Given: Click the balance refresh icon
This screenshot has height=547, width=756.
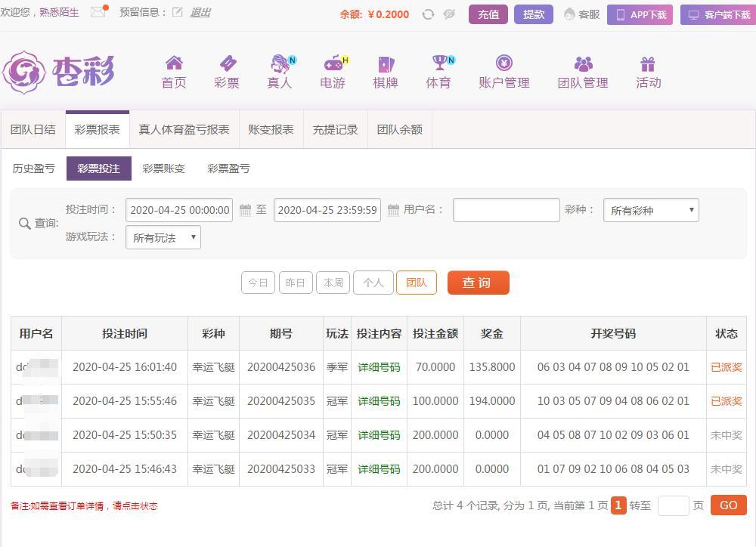Looking at the screenshot, I should [428, 14].
